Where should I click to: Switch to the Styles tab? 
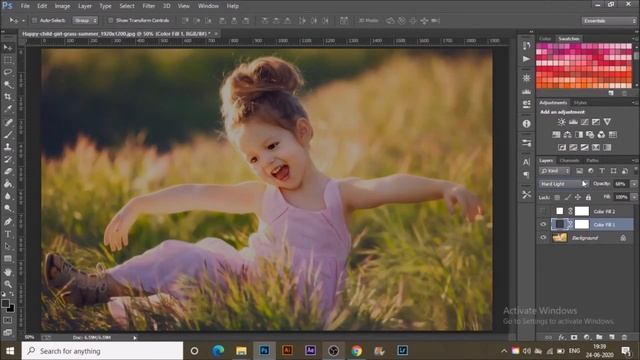click(x=580, y=102)
